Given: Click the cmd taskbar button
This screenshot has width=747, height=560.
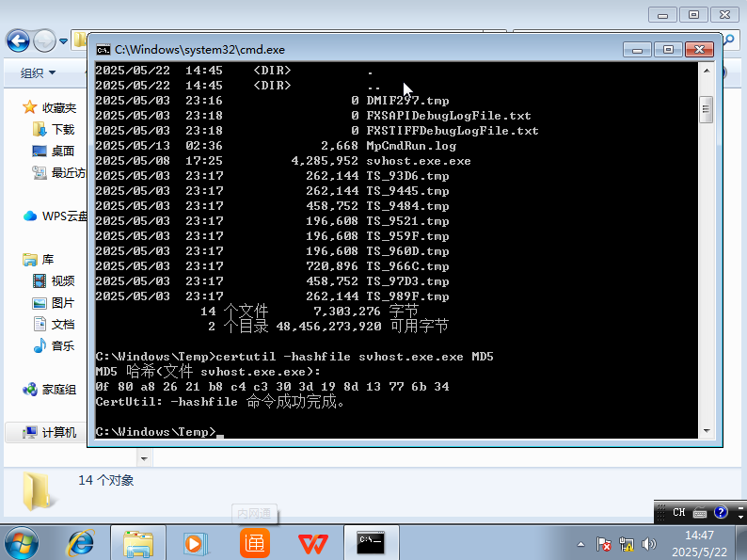Looking at the screenshot, I should 371,543.
